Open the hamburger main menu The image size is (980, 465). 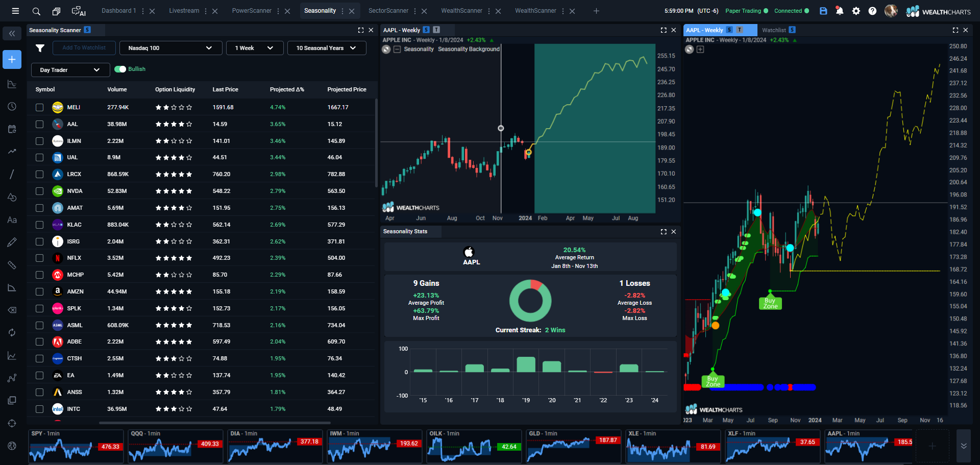point(15,11)
